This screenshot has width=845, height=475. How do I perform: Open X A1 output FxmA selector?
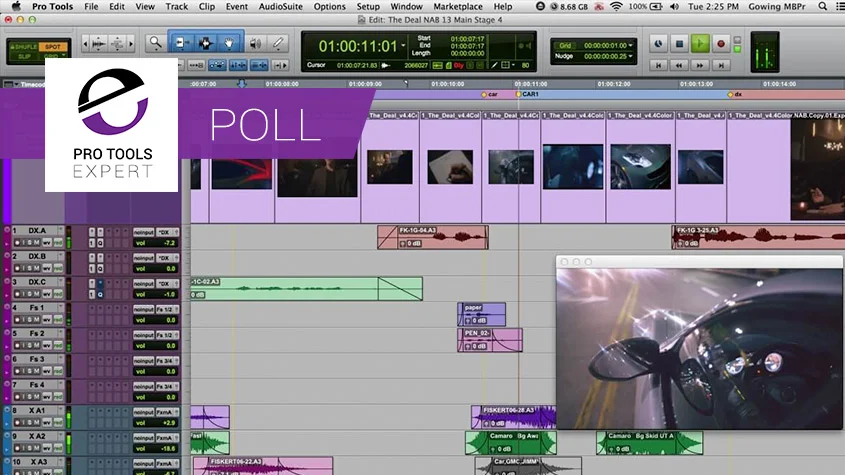coord(167,412)
